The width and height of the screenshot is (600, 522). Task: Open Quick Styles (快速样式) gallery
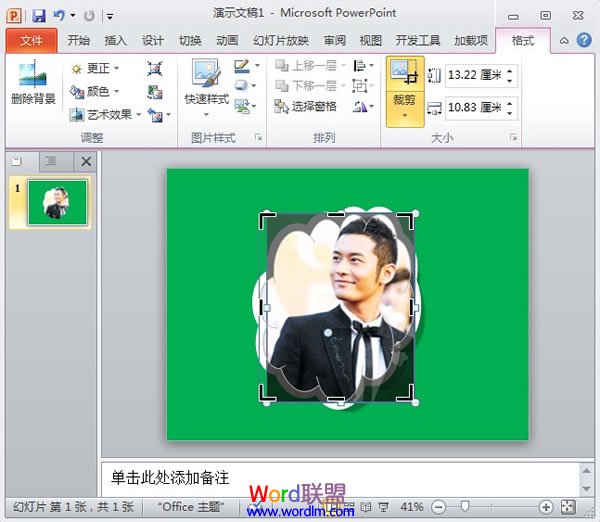pos(207,88)
